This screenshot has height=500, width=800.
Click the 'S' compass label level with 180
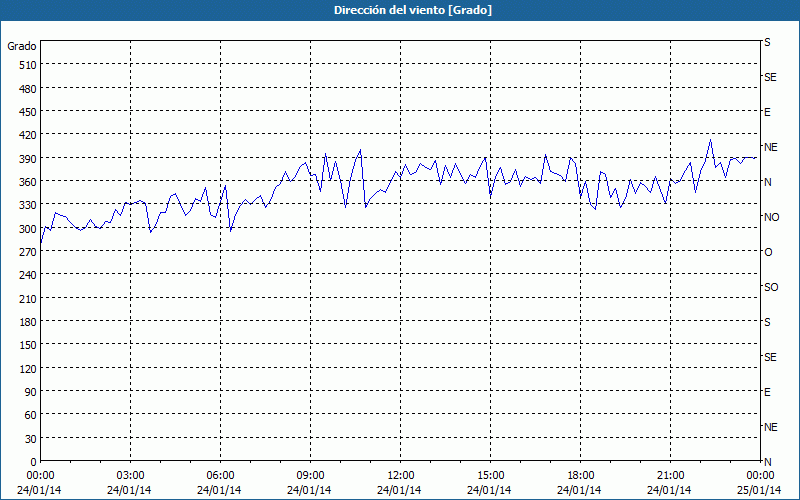[767, 322]
